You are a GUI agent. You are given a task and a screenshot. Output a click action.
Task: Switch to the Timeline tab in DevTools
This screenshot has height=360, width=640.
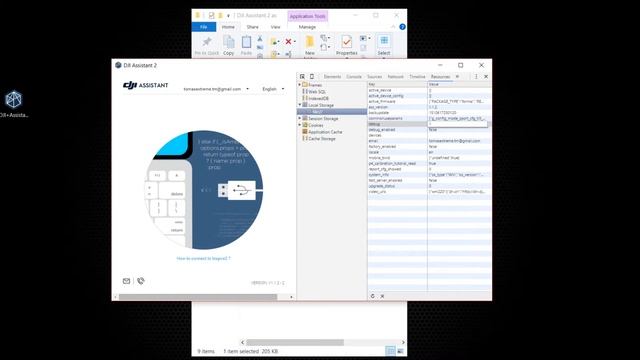pos(417,76)
